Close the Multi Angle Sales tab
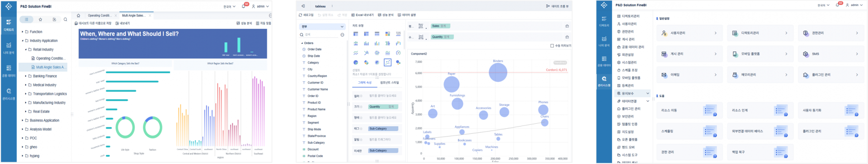Image resolution: width=868 pixels, height=164 pixels. pyautogui.click(x=150, y=15)
